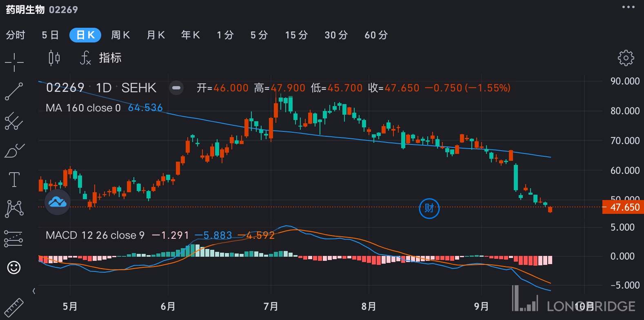This screenshot has width=644, height=320.
Task: Select the 日K daily candlestick tab
Action: point(85,35)
